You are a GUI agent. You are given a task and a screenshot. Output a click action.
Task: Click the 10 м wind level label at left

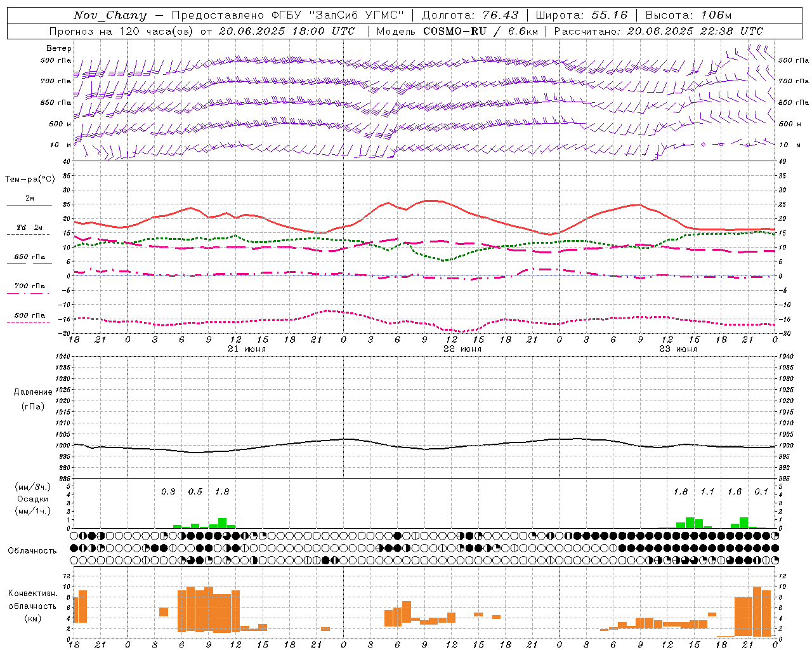[x=61, y=145]
